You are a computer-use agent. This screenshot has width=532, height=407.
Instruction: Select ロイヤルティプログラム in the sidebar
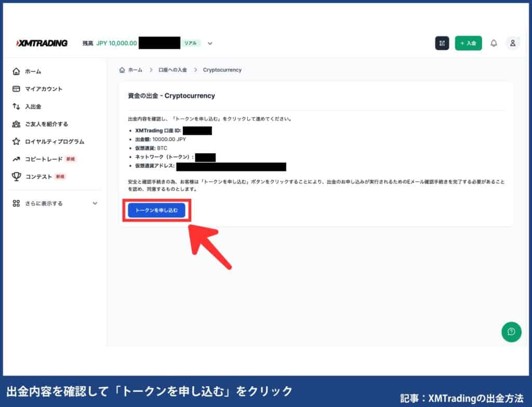pyautogui.click(x=55, y=141)
